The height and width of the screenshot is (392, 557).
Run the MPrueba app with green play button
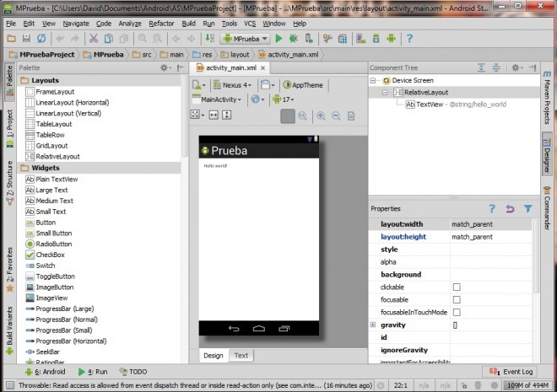[278, 39]
